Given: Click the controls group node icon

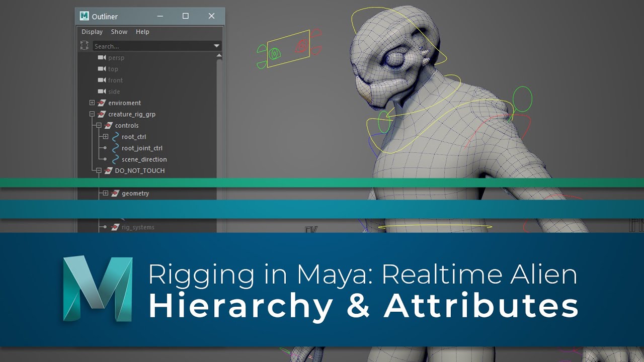Looking at the screenshot, I should (x=108, y=126).
